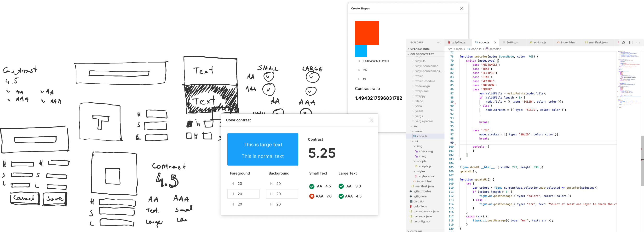Click the TS icon beside code.ts in explorer
The image size is (644, 232).
(414, 136)
